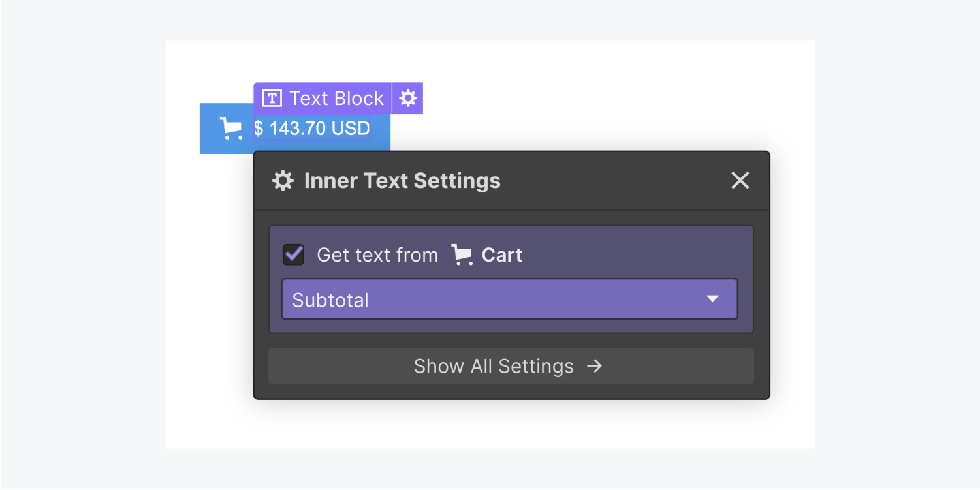Select the Text Block element label

click(323, 99)
